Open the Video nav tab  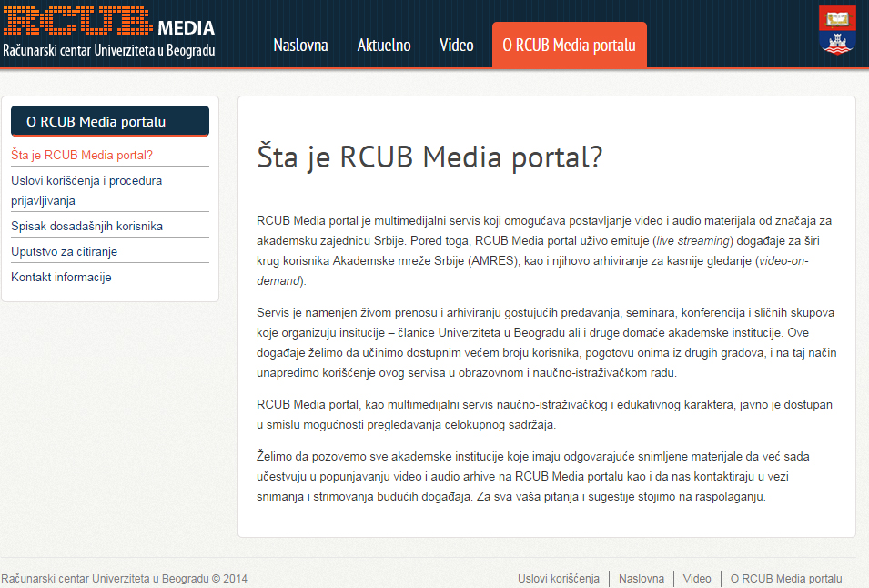(x=456, y=45)
